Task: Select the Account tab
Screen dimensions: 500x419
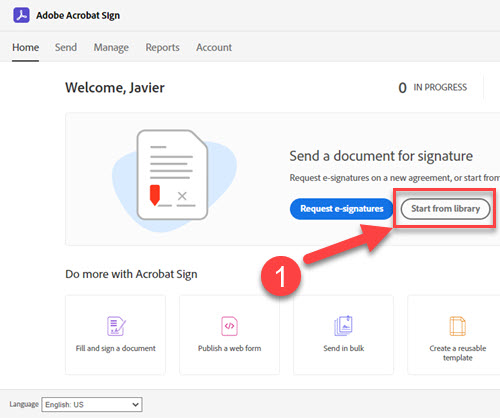Action: [214, 47]
